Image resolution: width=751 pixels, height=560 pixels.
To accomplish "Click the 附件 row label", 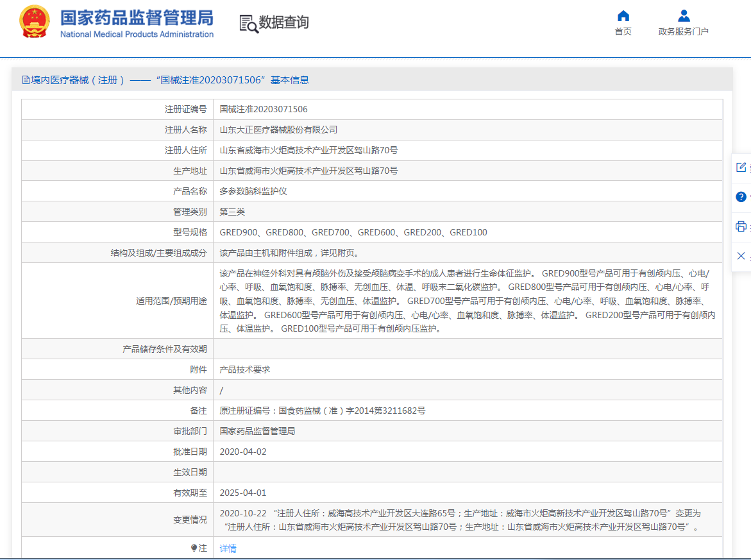I will pyautogui.click(x=198, y=370).
